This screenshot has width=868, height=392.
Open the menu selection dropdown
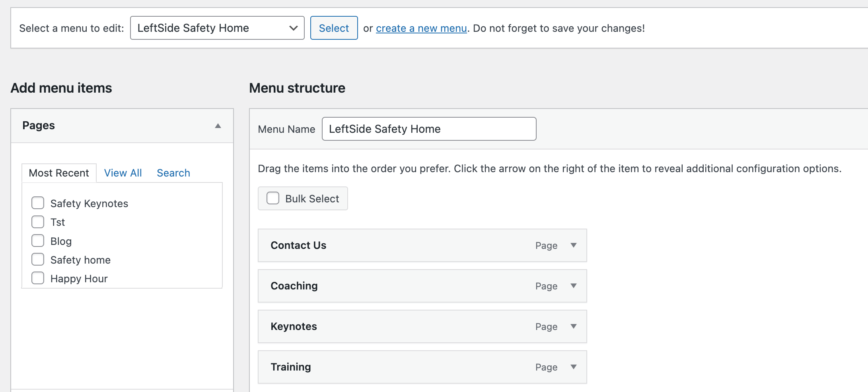pyautogui.click(x=217, y=28)
